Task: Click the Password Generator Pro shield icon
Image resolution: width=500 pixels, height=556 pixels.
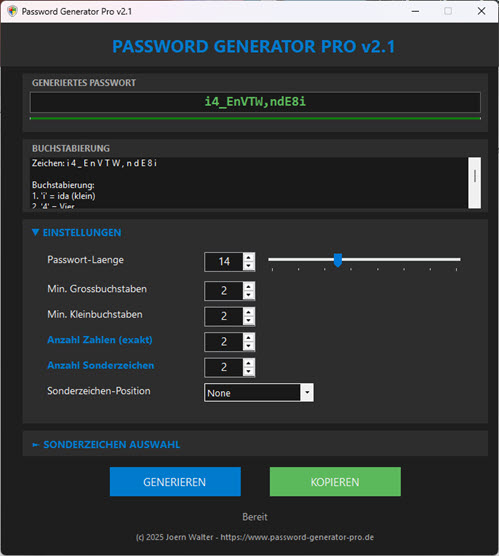Action: click(12, 11)
